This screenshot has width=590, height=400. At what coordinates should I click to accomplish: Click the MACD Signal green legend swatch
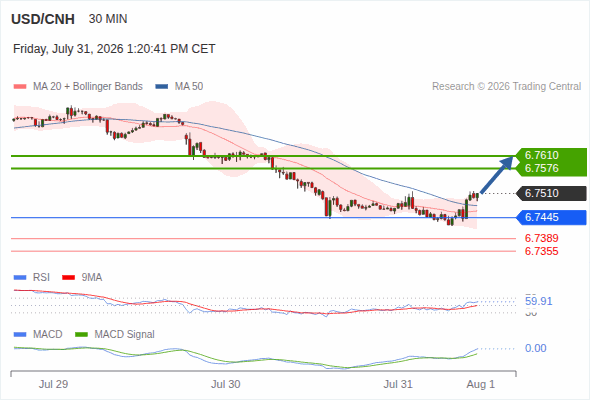(81, 335)
